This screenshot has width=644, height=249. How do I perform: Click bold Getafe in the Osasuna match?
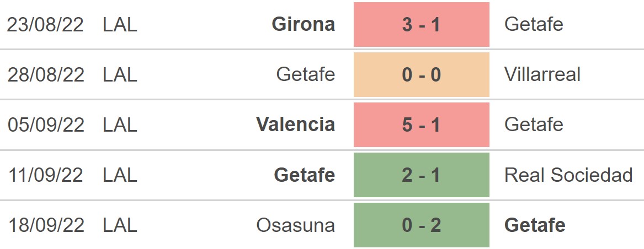pyautogui.click(x=534, y=225)
